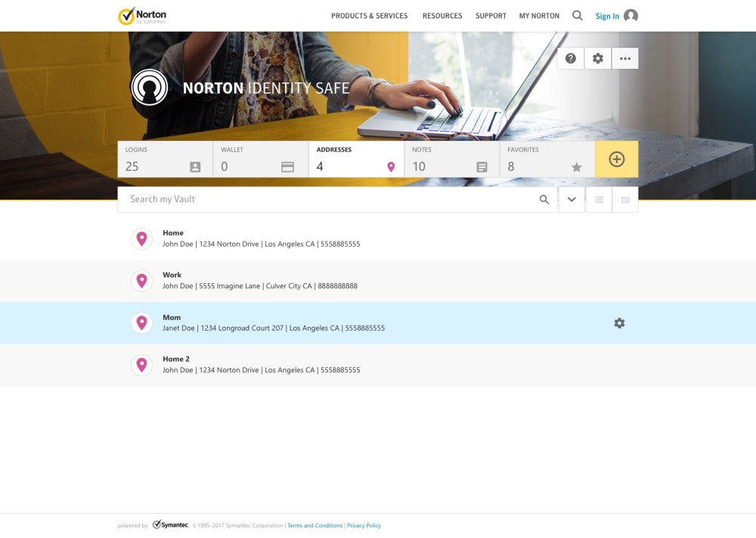756x538 pixels.
Task: Expand the sort dropdown arrow beside search
Action: [x=572, y=200]
